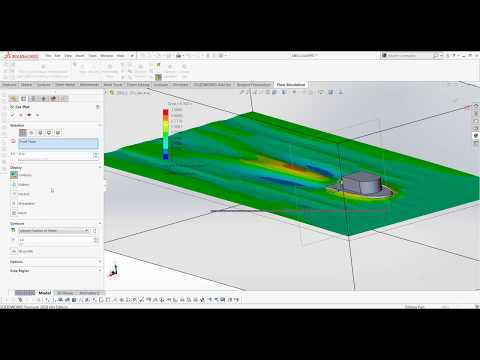Open top icon in right task pane
Screen dimensions: 480x360
coord(476,106)
